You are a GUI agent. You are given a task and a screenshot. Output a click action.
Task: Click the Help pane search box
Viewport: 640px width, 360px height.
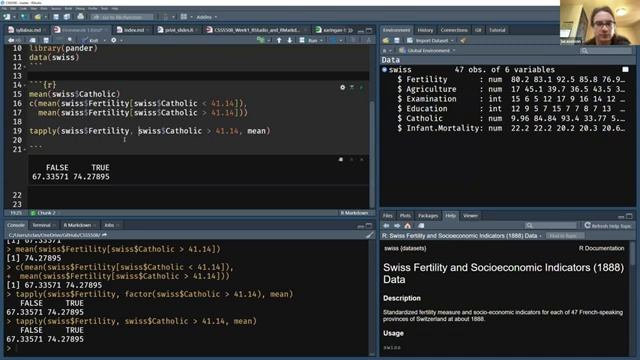(550, 226)
